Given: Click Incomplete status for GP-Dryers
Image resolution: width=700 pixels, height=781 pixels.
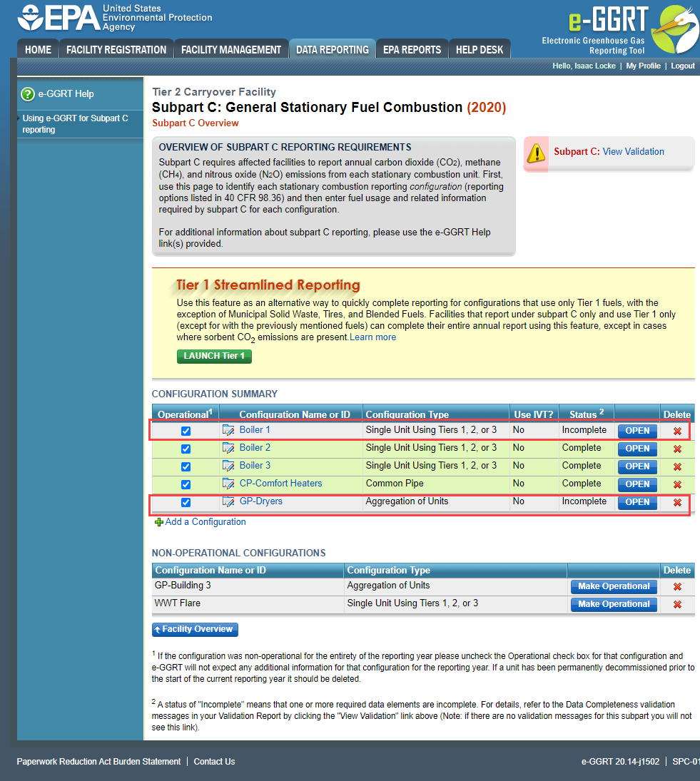Looking at the screenshot, I should point(584,501).
